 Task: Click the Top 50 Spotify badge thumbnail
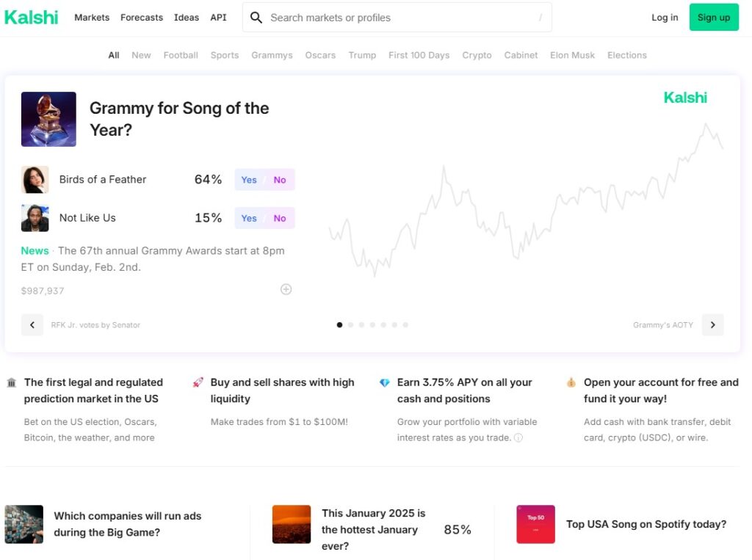coord(535,524)
